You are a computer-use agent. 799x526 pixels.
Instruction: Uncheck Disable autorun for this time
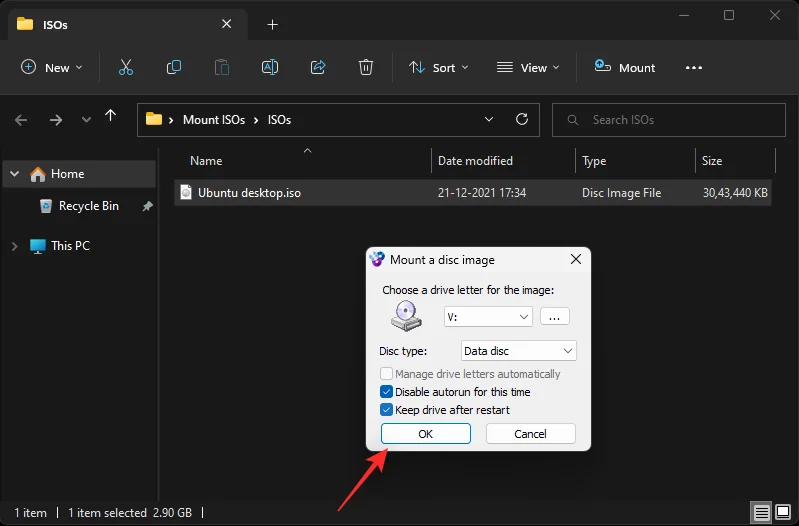386,391
